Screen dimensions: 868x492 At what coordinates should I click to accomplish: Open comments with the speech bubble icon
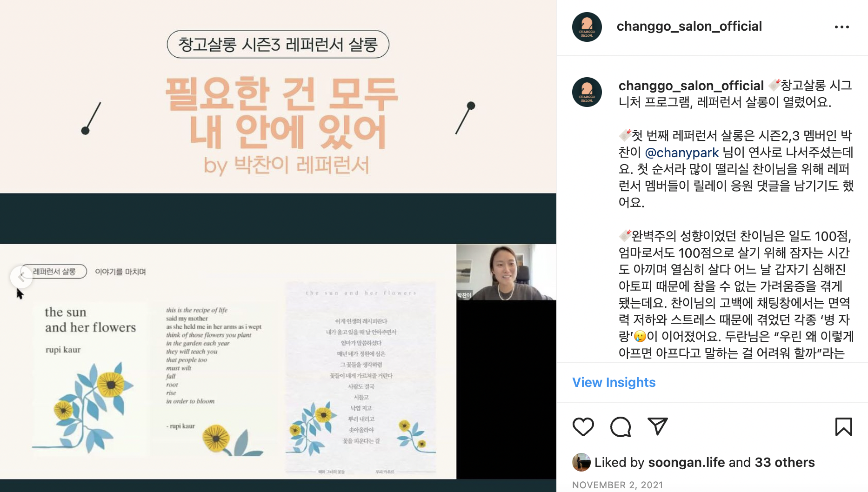pos(621,426)
